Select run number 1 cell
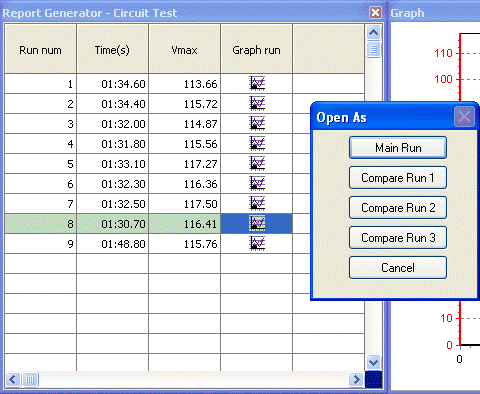Viewport: 480px width, 394px height. click(40, 84)
